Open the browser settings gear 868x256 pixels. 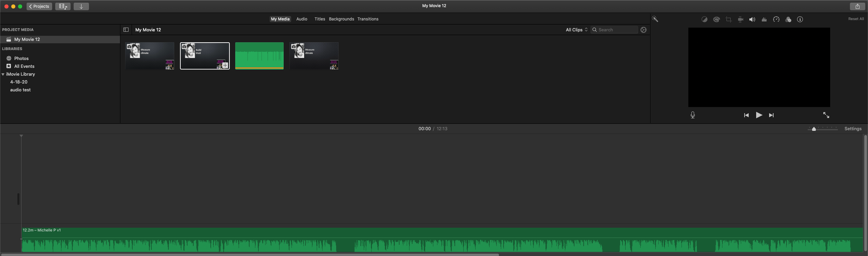coord(643,30)
